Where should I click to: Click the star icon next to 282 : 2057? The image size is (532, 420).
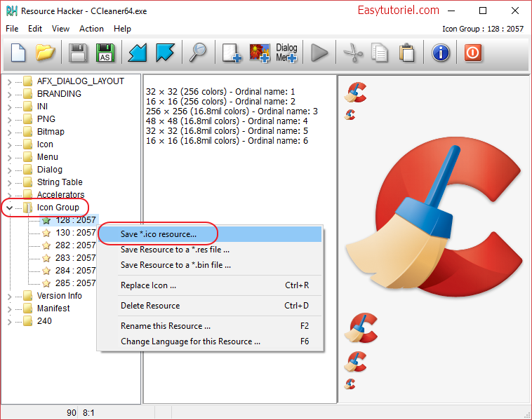pyautogui.click(x=46, y=245)
